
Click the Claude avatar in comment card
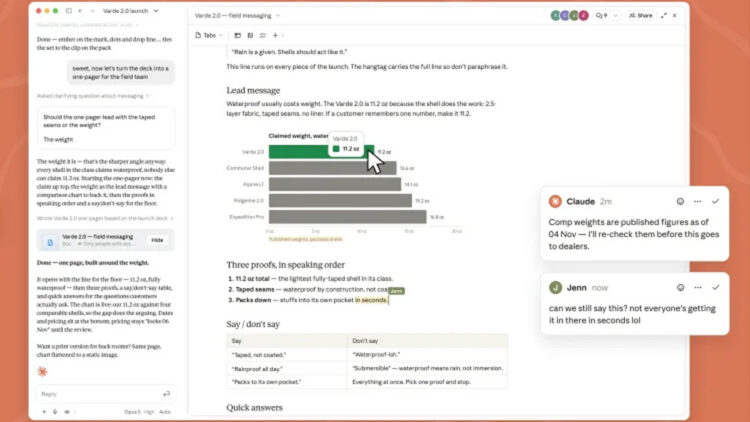[555, 201]
